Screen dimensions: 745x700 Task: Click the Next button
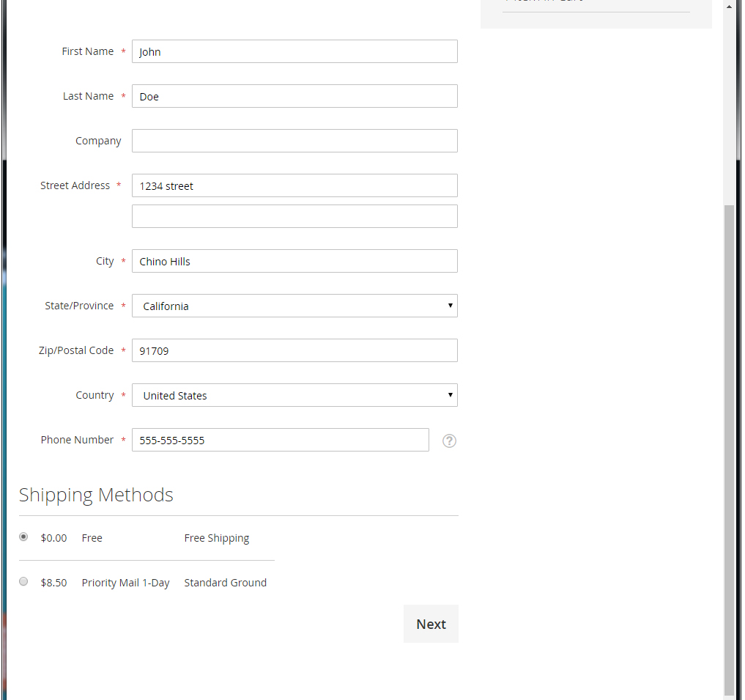[x=431, y=624]
